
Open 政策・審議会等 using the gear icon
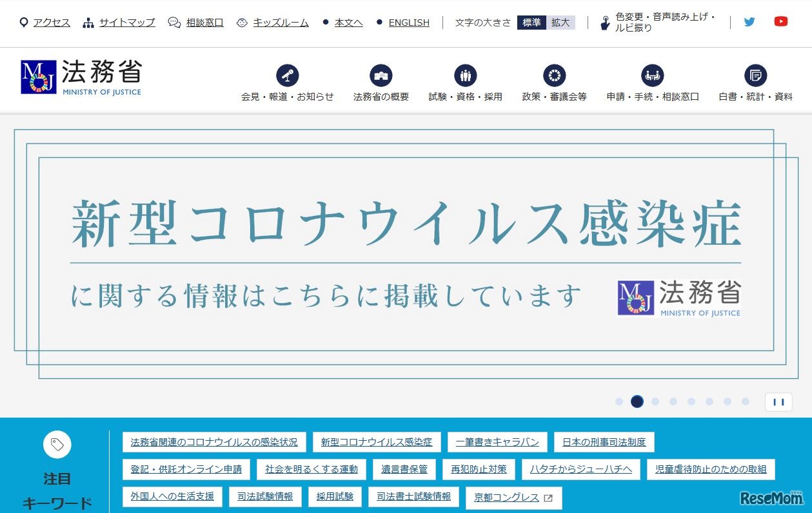554,75
